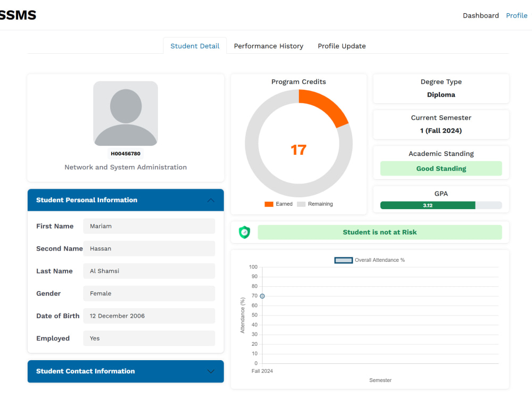This screenshot has height=399, width=532.
Task: Click the Current Semester label
Action: (441, 118)
